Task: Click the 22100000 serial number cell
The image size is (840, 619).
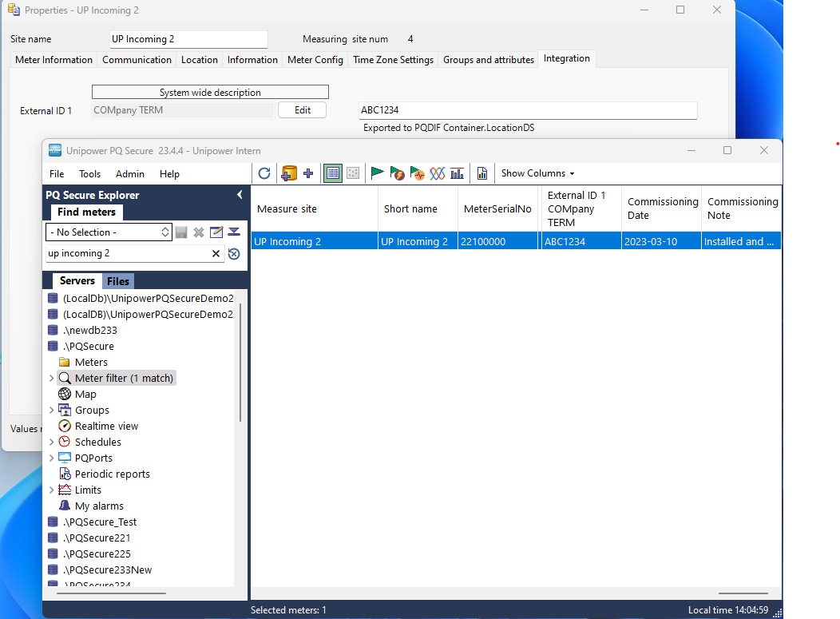Action: pyautogui.click(x=497, y=242)
